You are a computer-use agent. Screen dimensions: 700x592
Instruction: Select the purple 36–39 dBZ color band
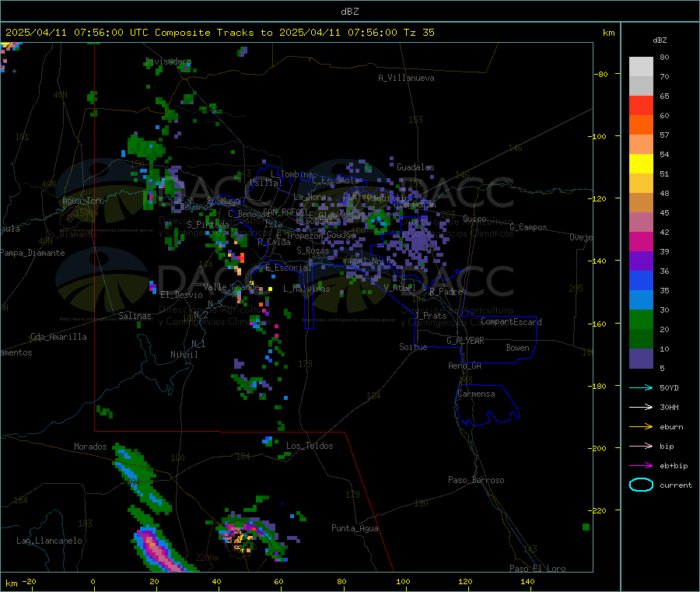pos(641,261)
